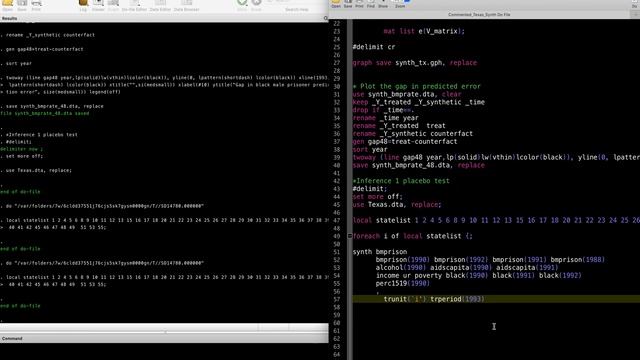This screenshot has height=360, width=640.
Task: Click the 'synth bmprison' line in the editor
Action: click(380, 252)
